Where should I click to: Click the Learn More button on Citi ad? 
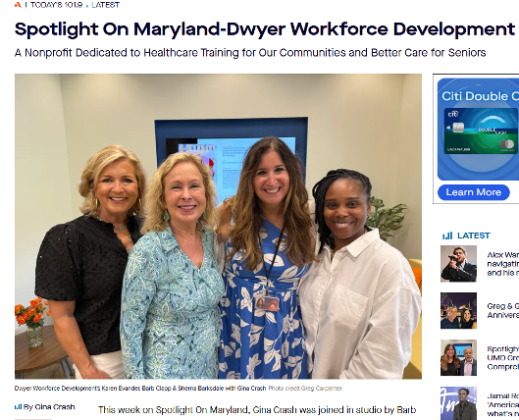click(474, 192)
